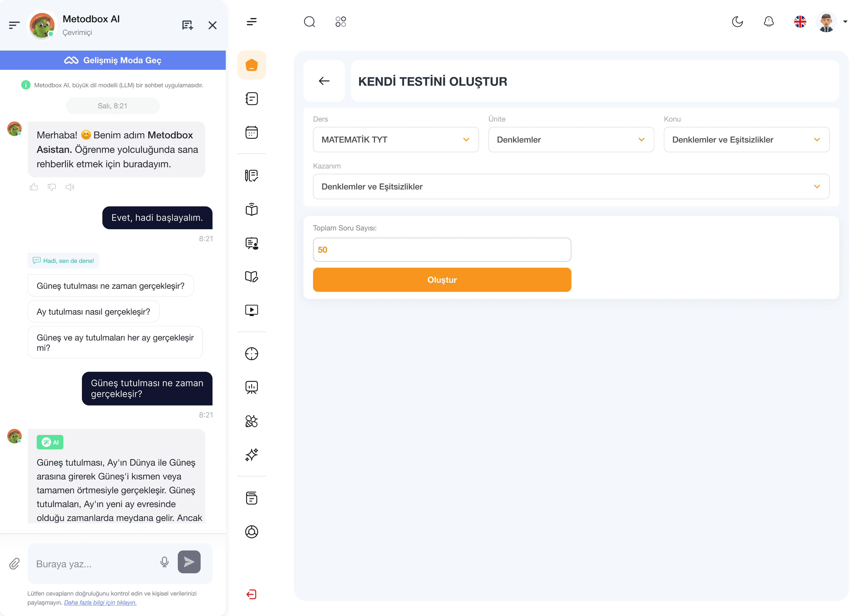Click the new chat icon in header
Screen dimensions: 867x616
coord(188,25)
